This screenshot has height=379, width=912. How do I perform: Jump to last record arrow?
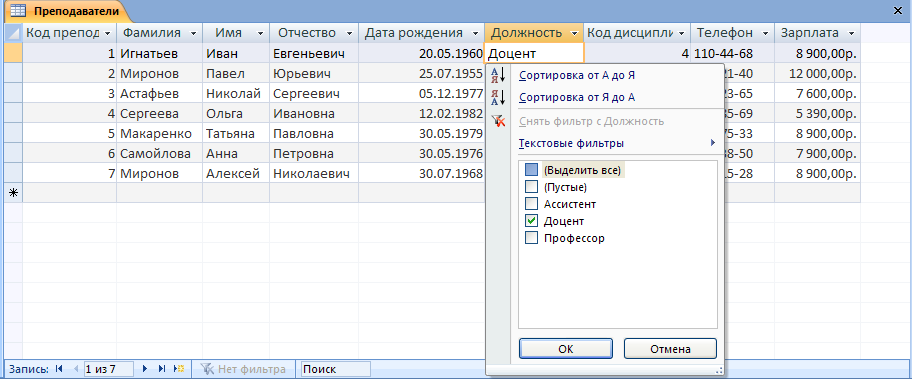[x=162, y=369]
